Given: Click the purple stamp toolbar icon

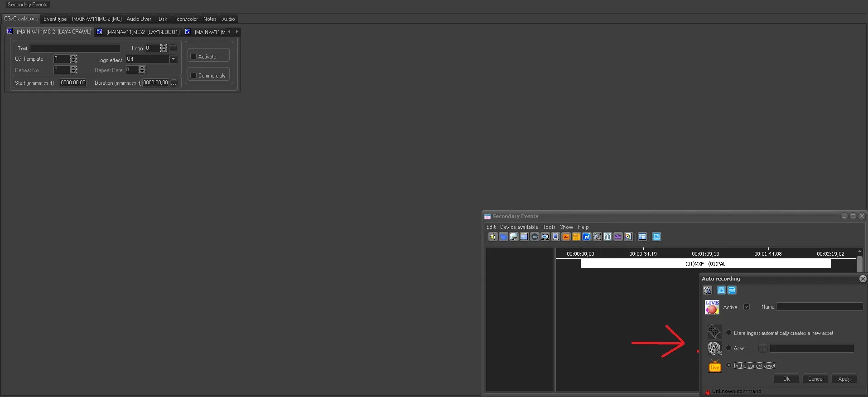Looking at the screenshot, I should pos(618,237).
